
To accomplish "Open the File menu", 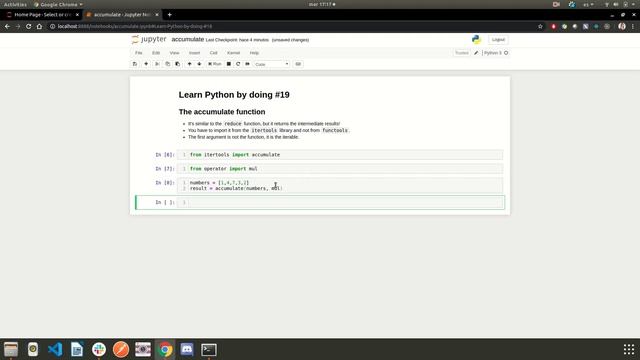I will pyautogui.click(x=139, y=53).
